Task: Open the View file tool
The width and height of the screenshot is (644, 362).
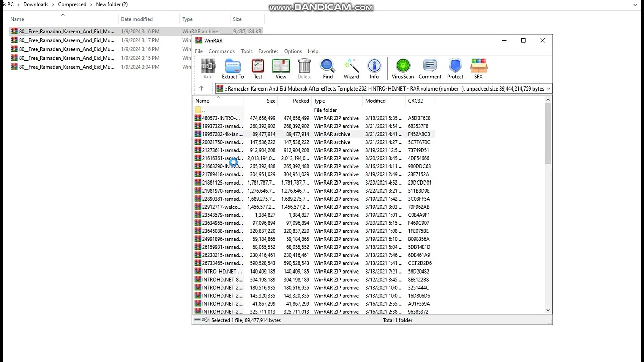Action: (281, 69)
